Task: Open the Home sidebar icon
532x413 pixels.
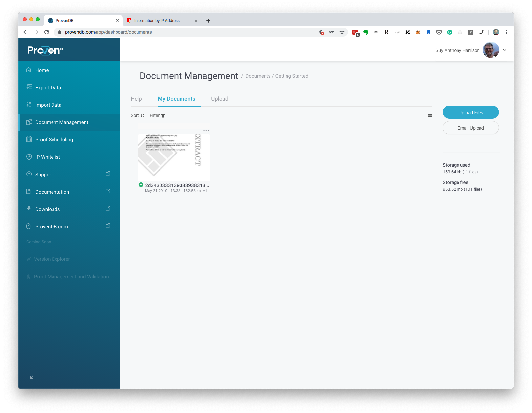Action: (29, 70)
